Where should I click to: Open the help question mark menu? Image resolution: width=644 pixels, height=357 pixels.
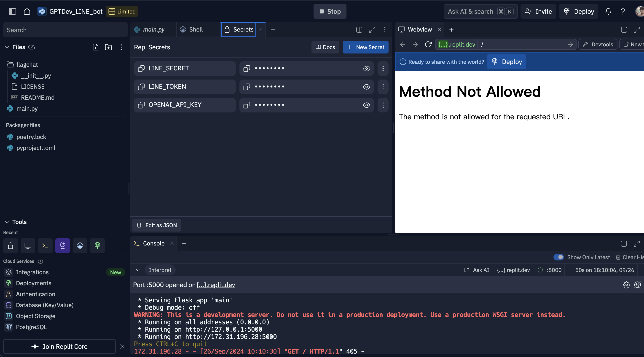623,11
